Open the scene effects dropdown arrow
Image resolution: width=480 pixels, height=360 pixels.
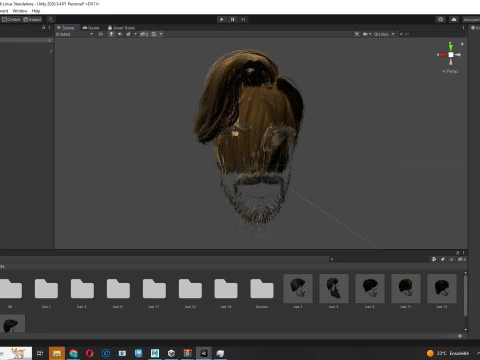click(135, 34)
